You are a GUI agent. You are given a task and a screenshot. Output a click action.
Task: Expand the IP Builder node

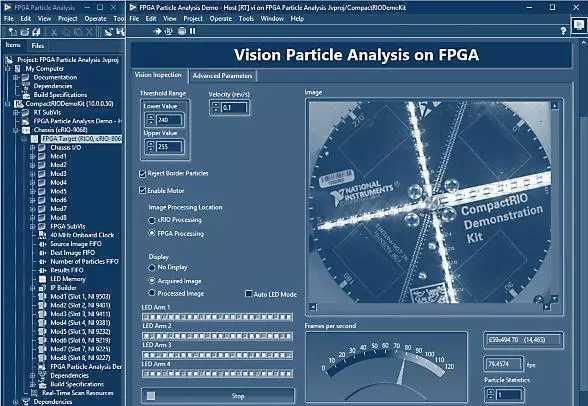tap(33, 288)
